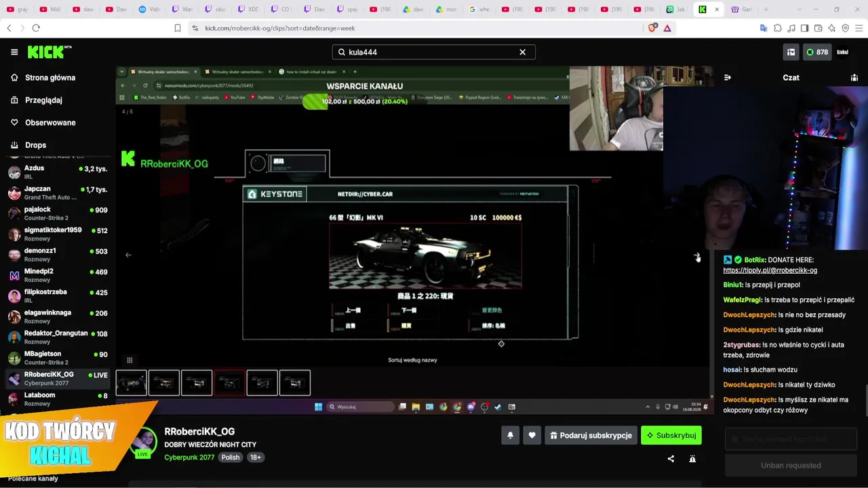Viewport: 868px width, 488px height.
Task: Open the translate icon in browser toolbar
Action: click(764, 28)
